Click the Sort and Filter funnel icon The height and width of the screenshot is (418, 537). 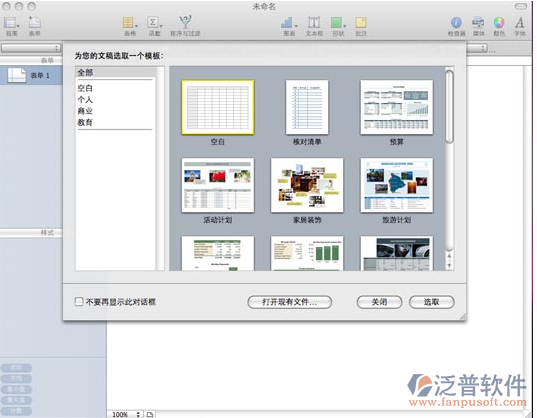point(185,22)
